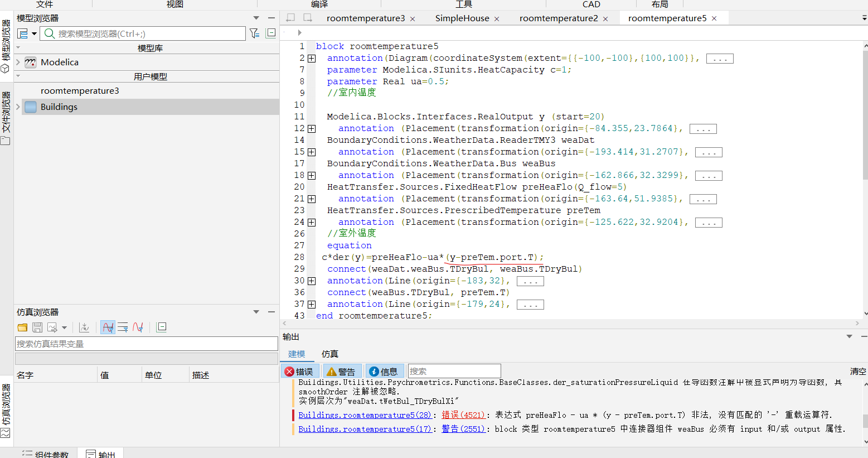Minimize the model browser panel

(271, 18)
